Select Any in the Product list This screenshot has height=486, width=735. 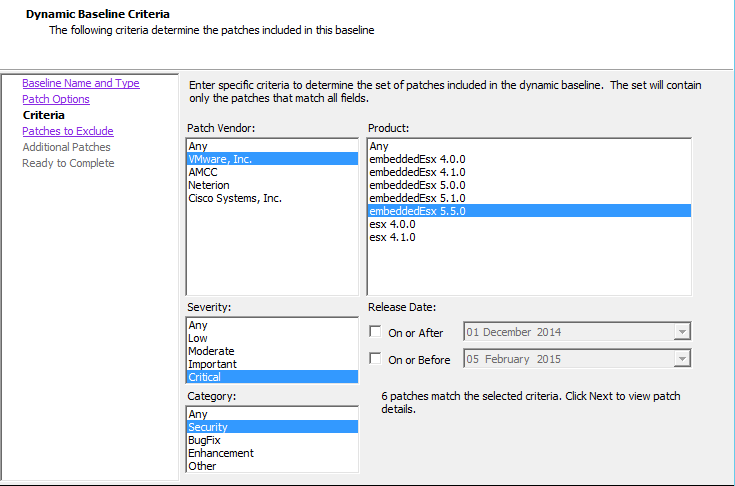[x=379, y=146]
